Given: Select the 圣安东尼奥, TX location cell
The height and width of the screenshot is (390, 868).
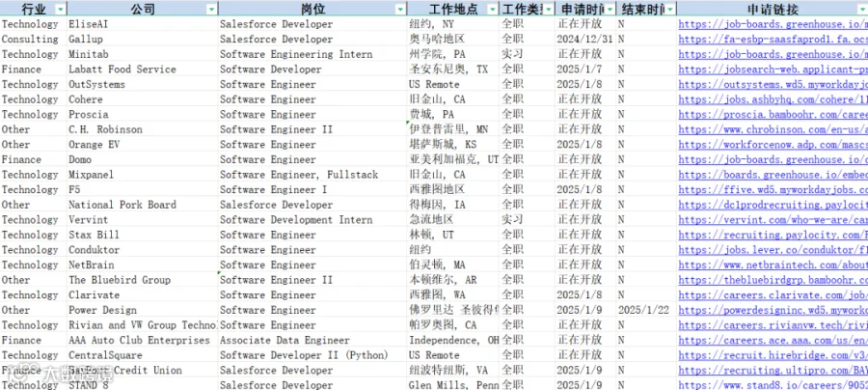Looking at the screenshot, I should tap(453, 70).
